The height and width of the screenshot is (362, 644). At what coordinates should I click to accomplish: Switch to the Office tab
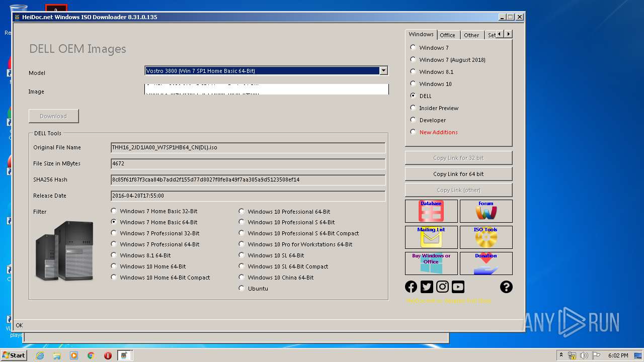point(447,35)
